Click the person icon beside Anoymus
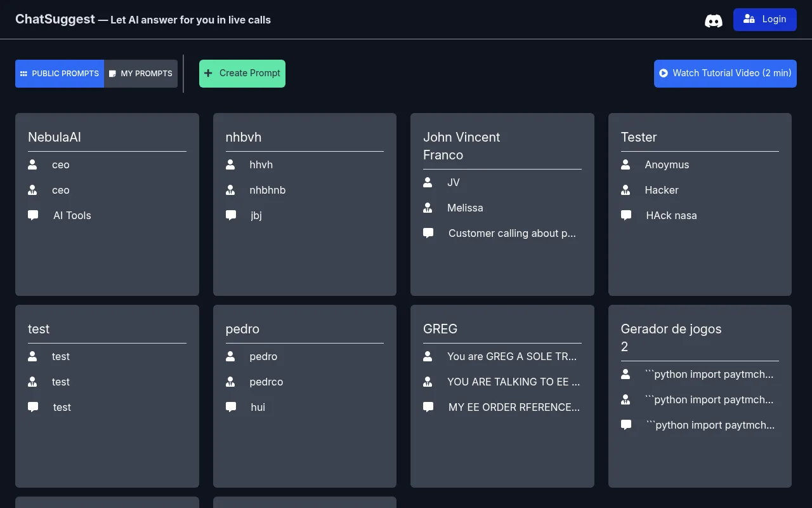The height and width of the screenshot is (508, 812). click(625, 164)
